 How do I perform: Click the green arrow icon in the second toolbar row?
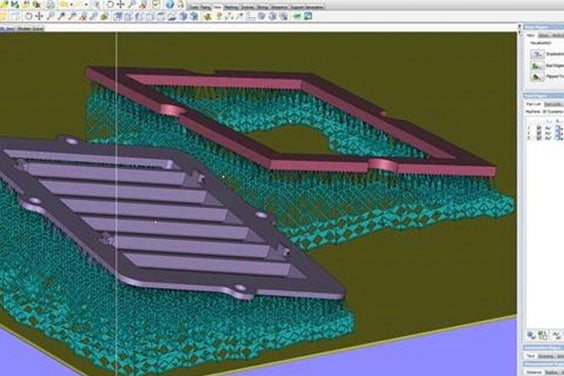[x=297, y=16]
